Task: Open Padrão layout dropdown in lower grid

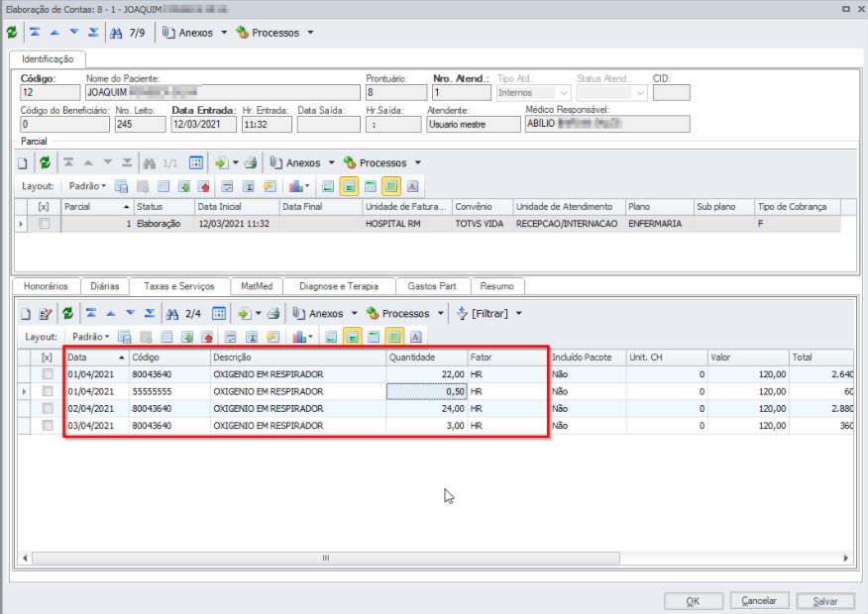Action: [90, 337]
